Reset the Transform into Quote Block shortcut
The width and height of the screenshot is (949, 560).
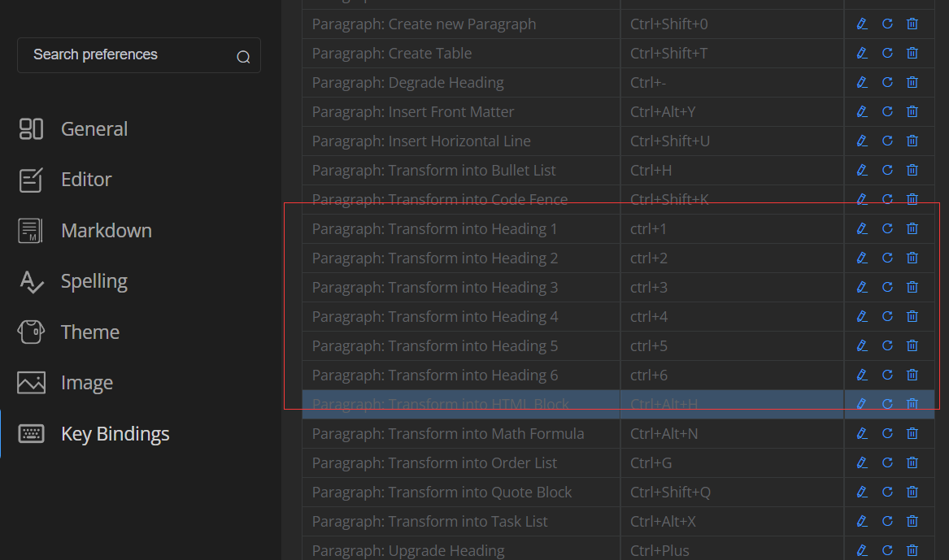887,492
